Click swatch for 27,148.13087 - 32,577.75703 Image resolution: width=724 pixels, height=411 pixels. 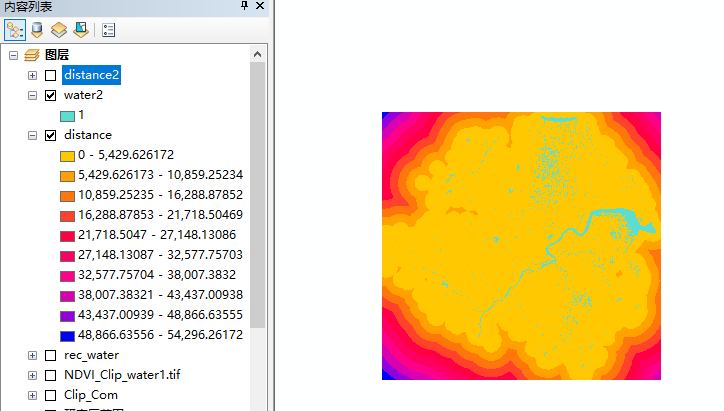[67, 256]
